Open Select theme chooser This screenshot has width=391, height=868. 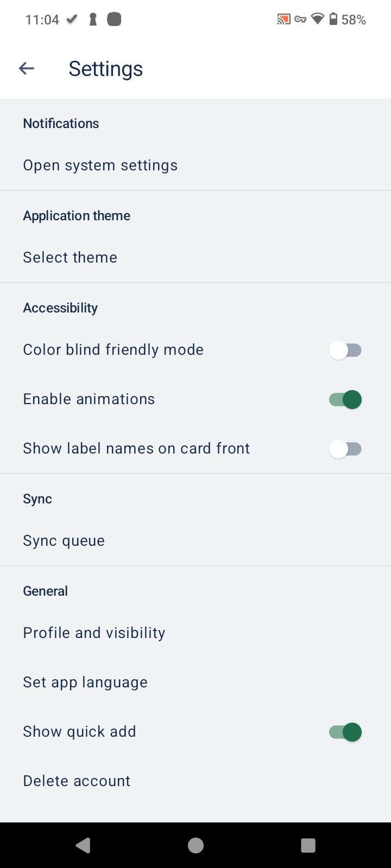click(x=70, y=257)
